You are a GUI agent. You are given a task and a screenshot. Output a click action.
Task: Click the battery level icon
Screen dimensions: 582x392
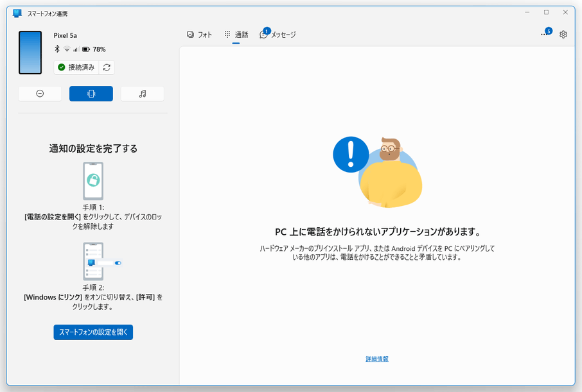pos(86,49)
